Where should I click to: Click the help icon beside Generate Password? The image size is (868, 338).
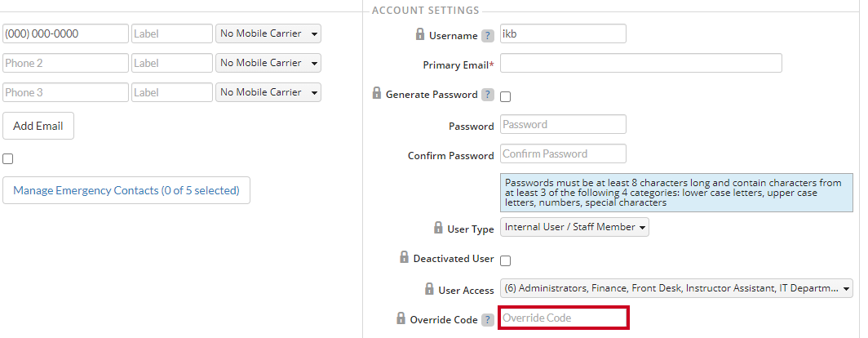(487, 95)
